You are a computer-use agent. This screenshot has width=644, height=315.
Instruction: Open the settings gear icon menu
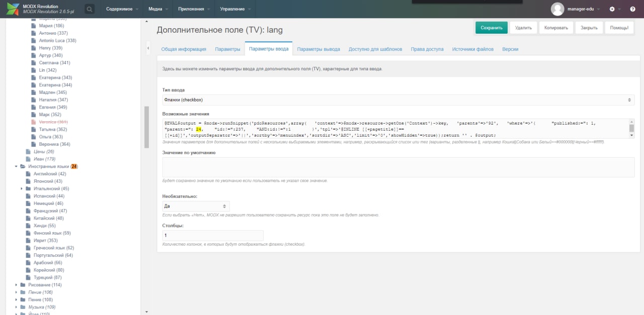click(x=612, y=9)
